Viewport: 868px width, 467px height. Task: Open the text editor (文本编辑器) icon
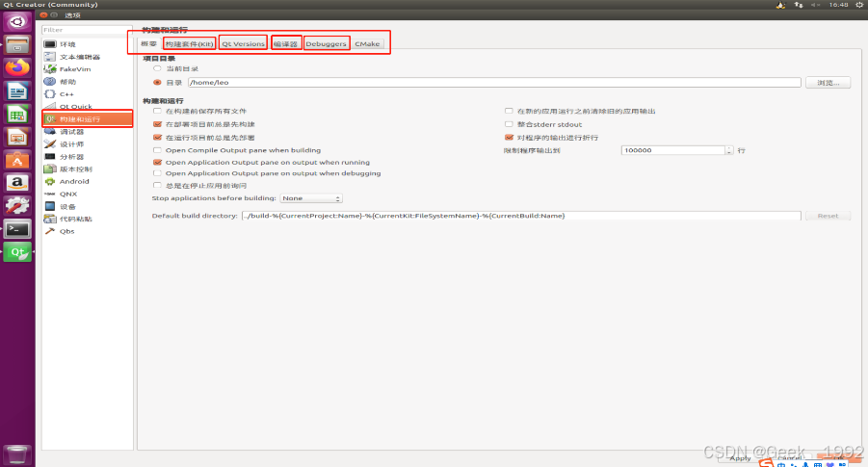[x=50, y=57]
